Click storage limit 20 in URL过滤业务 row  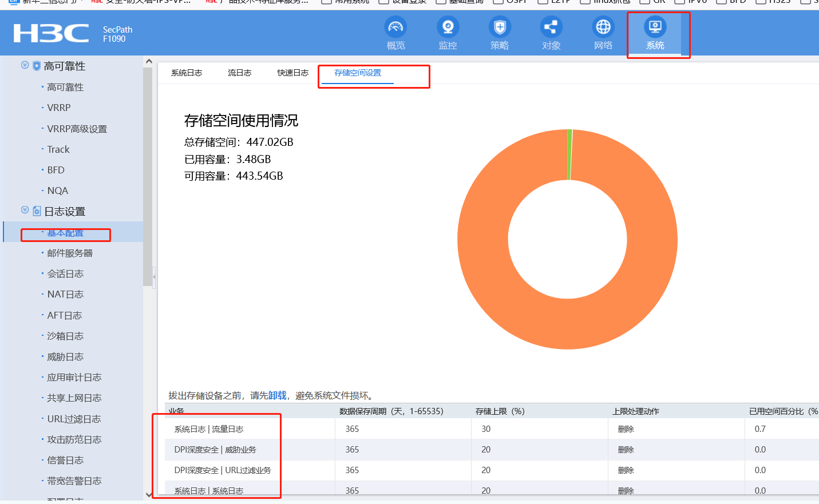pos(486,470)
